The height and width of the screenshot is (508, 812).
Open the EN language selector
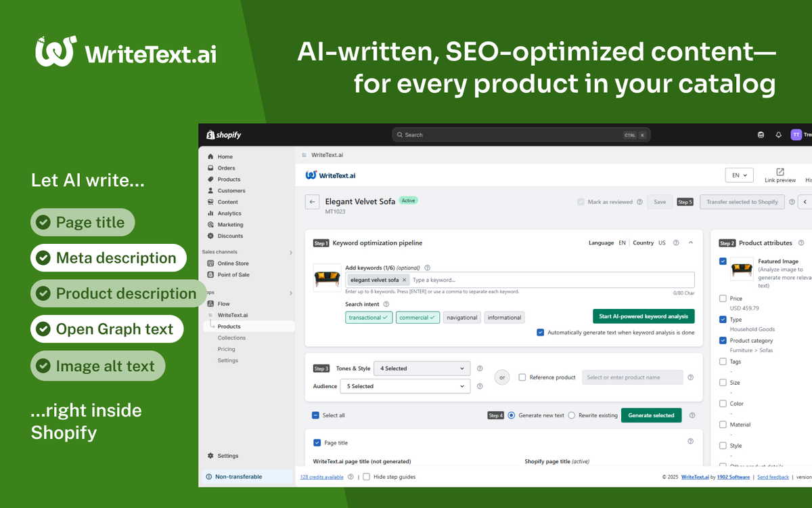coord(739,175)
